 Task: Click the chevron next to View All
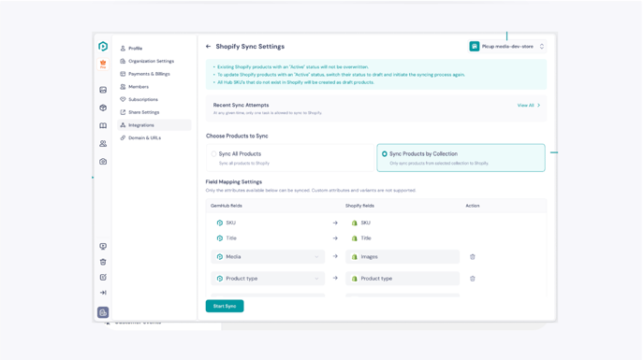pyautogui.click(x=539, y=106)
